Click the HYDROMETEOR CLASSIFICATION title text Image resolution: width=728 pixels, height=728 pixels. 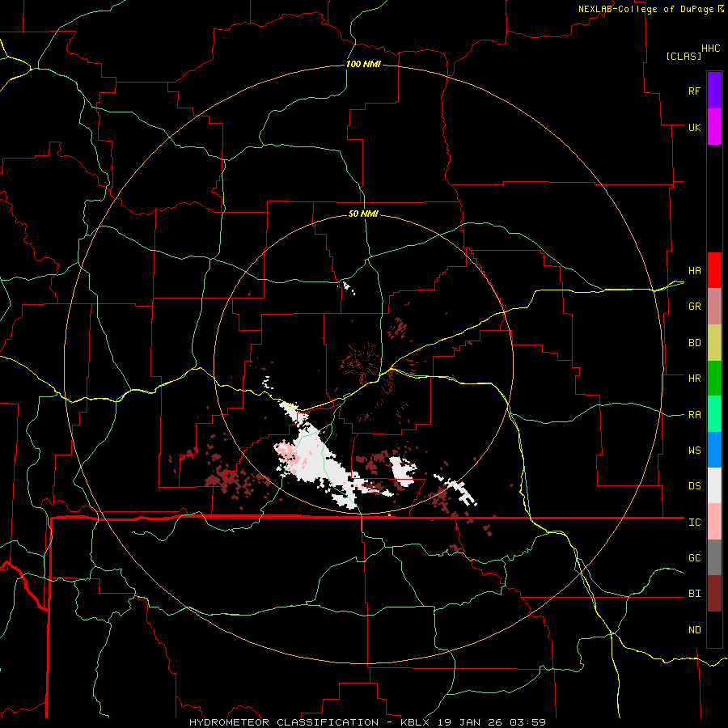point(284,722)
